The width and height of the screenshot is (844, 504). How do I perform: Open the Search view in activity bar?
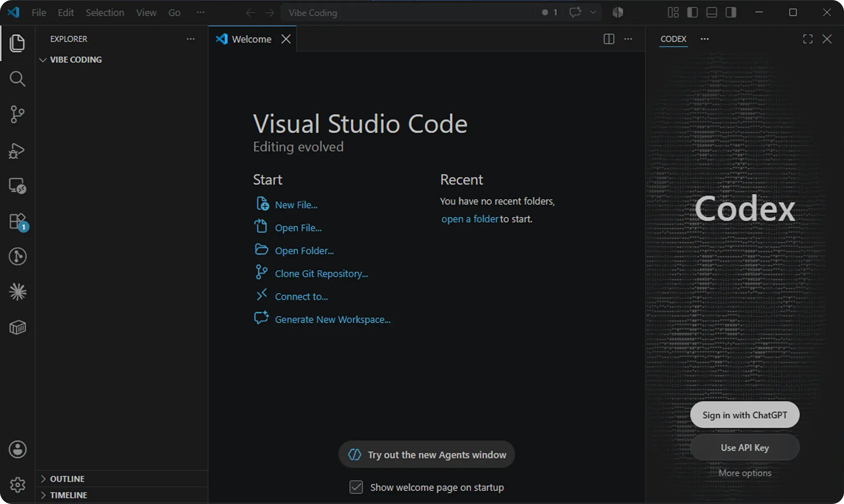(17, 79)
